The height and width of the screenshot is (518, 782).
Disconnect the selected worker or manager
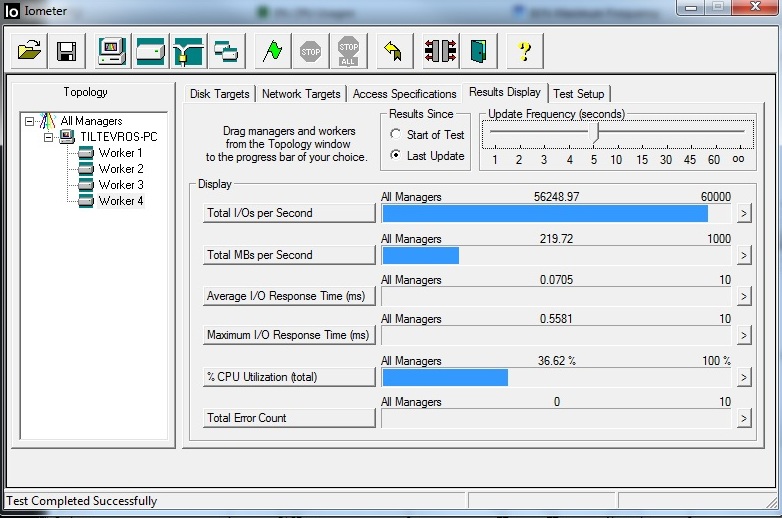pyautogui.click(x=440, y=51)
